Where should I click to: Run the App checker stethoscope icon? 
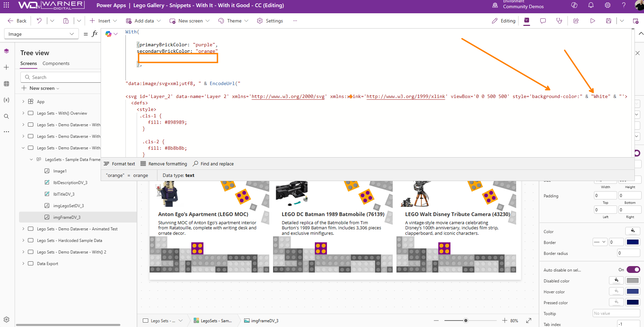pos(559,21)
